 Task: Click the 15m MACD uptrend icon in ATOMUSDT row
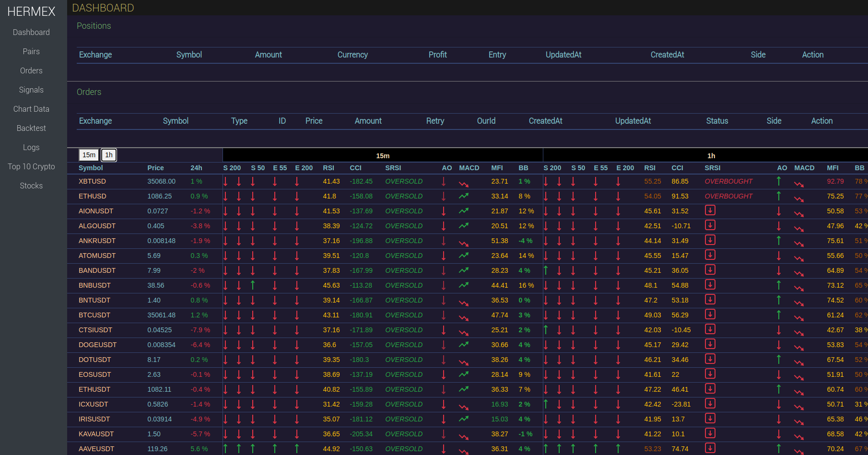(x=464, y=256)
